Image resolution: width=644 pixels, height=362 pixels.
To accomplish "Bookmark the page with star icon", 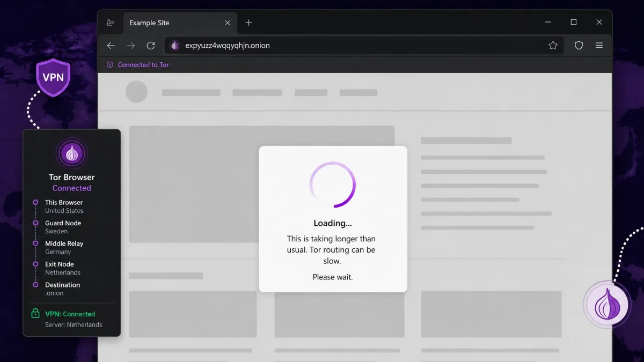I will pos(553,46).
